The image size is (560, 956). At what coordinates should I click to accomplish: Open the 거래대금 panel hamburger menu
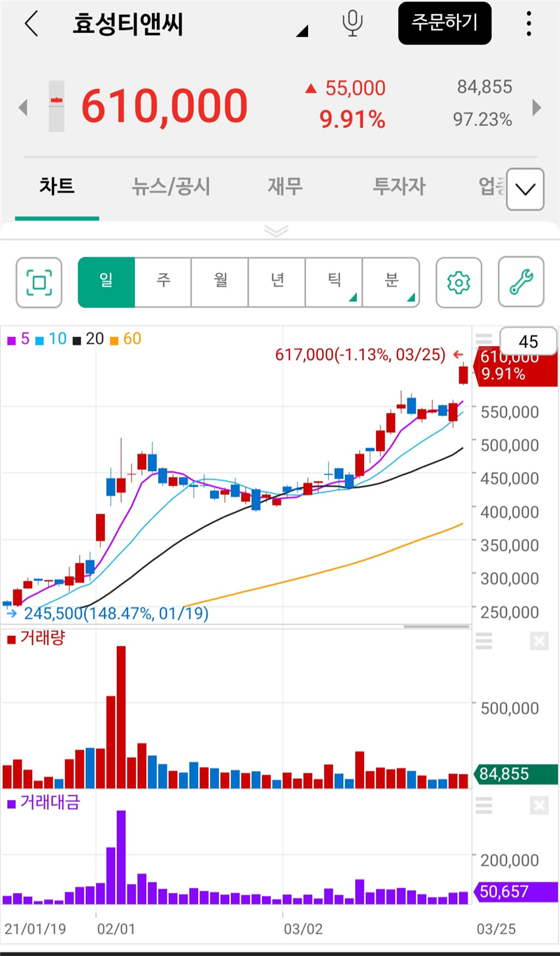point(484,805)
